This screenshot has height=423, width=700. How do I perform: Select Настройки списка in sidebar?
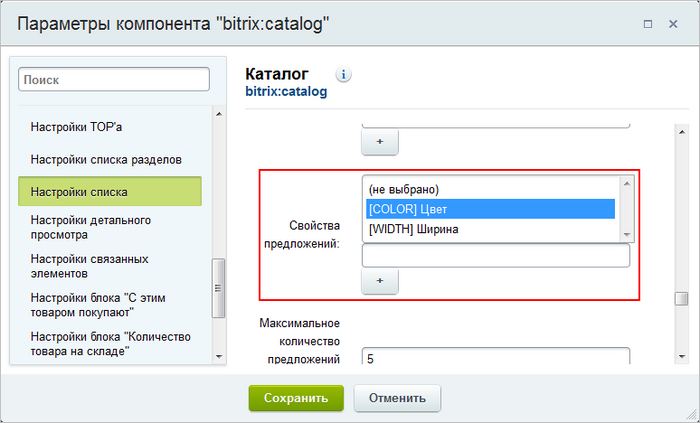pos(110,191)
